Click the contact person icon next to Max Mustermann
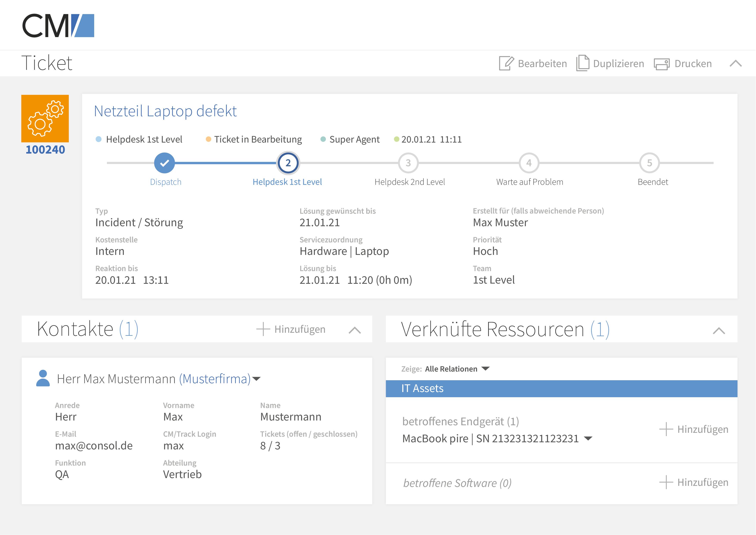Viewport: 756px width, 535px height. tap(43, 378)
